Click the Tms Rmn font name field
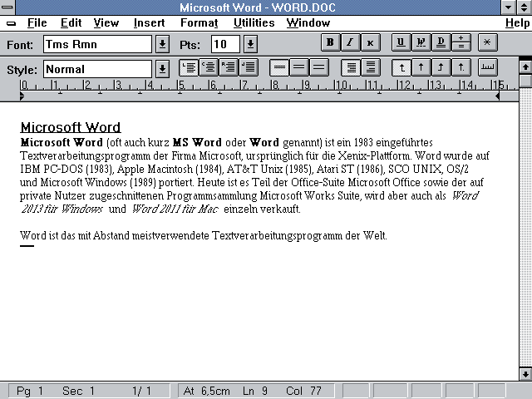532x399 pixels. click(x=97, y=44)
